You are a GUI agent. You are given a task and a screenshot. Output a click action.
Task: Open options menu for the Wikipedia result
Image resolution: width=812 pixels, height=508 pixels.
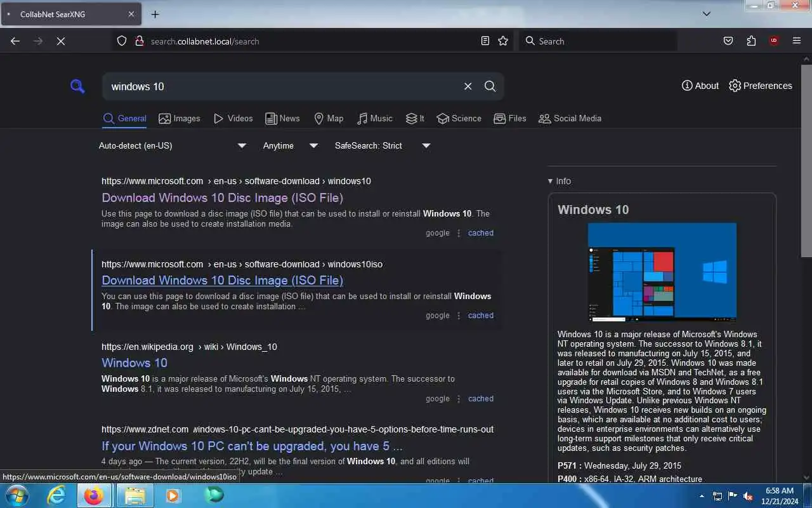(459, 399)
